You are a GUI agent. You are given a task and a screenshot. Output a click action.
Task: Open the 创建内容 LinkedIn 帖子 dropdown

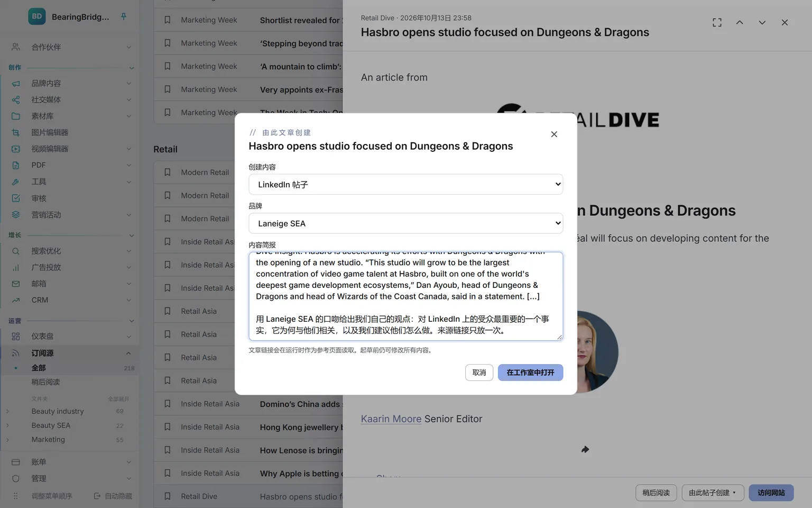pos(406,185)
